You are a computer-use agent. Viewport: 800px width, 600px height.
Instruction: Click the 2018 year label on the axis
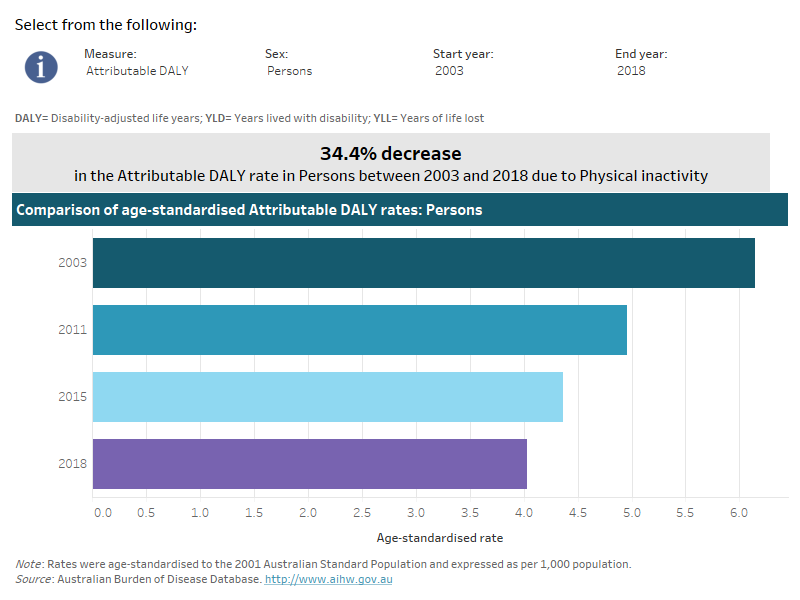[x=71, y=463]
